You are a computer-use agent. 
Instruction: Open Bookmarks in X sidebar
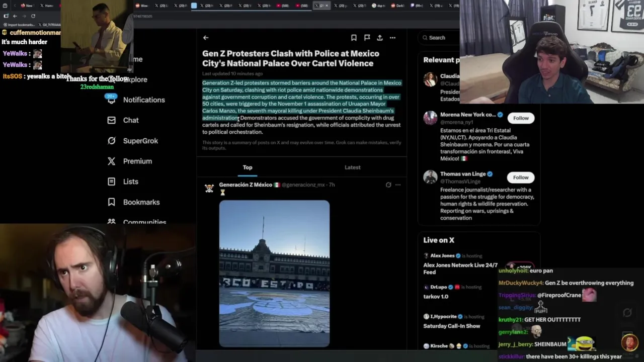(134, 202)
